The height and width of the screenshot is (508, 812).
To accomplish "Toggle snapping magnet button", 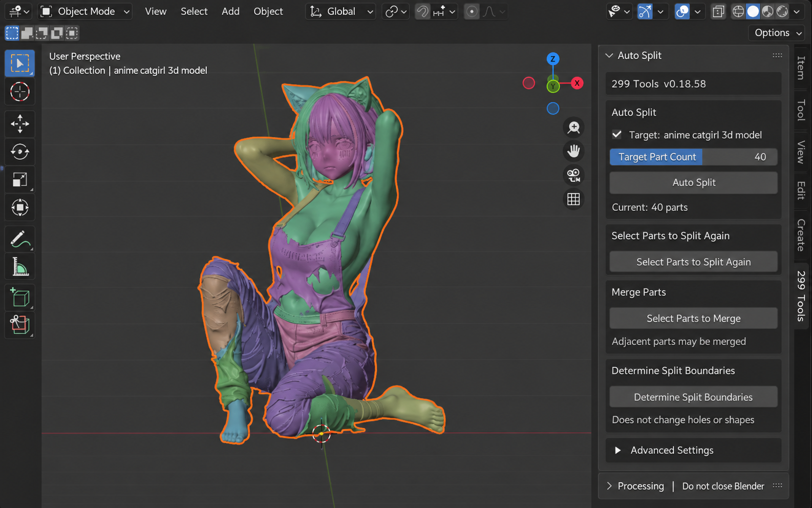I will (422, 11).
